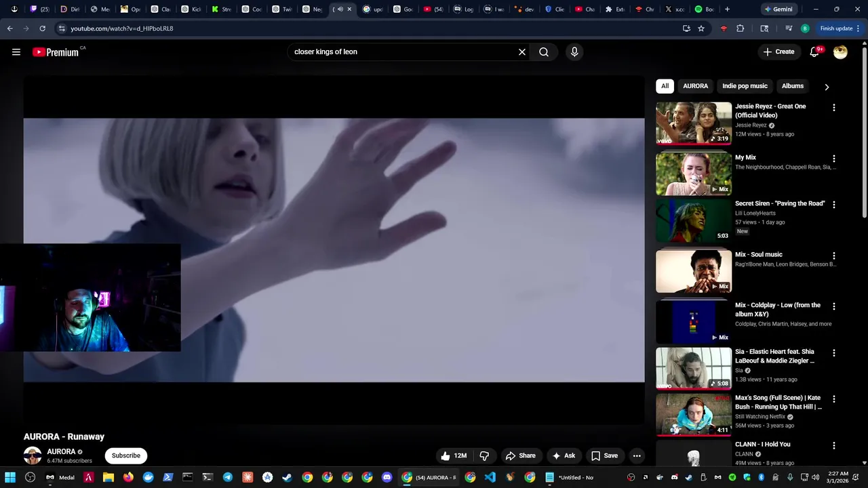Open options for Mix - Soul music
Viewport: 868px width, 488px height.
click(x=834, y=256)
